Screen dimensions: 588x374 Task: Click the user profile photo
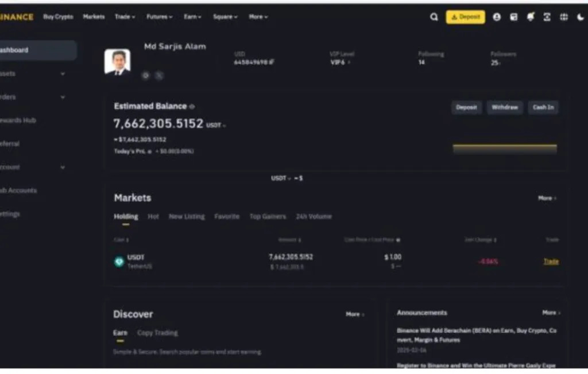pos(117,61)
